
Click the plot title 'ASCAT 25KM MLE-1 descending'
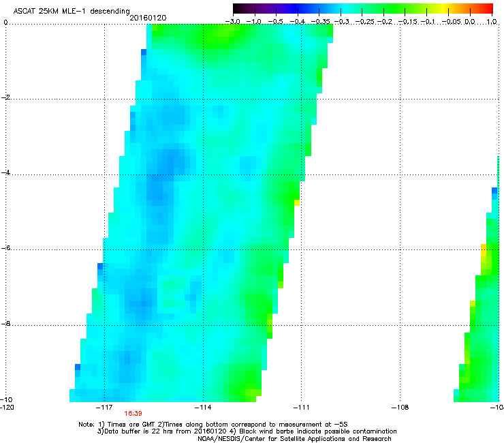[x=72, y=11]
